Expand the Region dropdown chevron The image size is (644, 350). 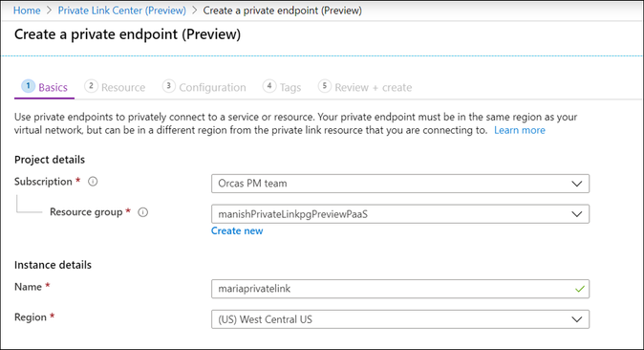coord(577,319)
